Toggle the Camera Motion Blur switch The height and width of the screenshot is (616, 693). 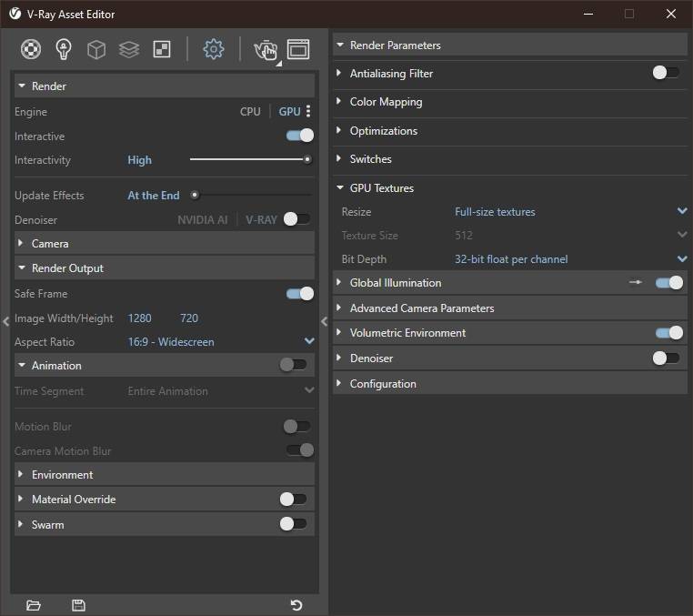click(300, 450)
